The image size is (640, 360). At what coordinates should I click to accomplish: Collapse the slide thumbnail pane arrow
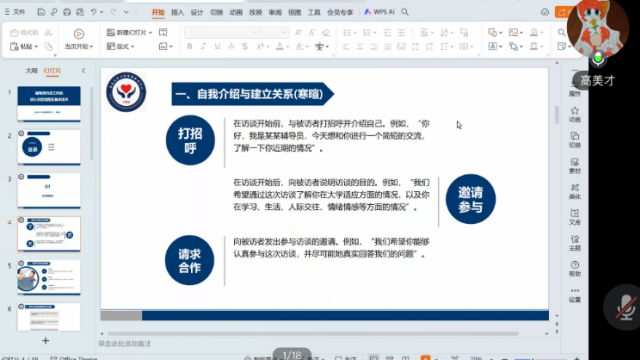tap(83, 71)
